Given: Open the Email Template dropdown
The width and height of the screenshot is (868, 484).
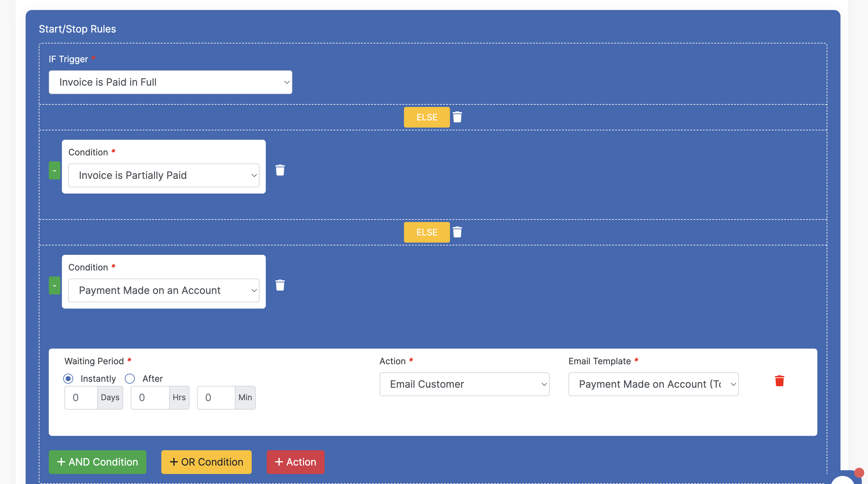Looking at the screenshot, I should 653,384.
